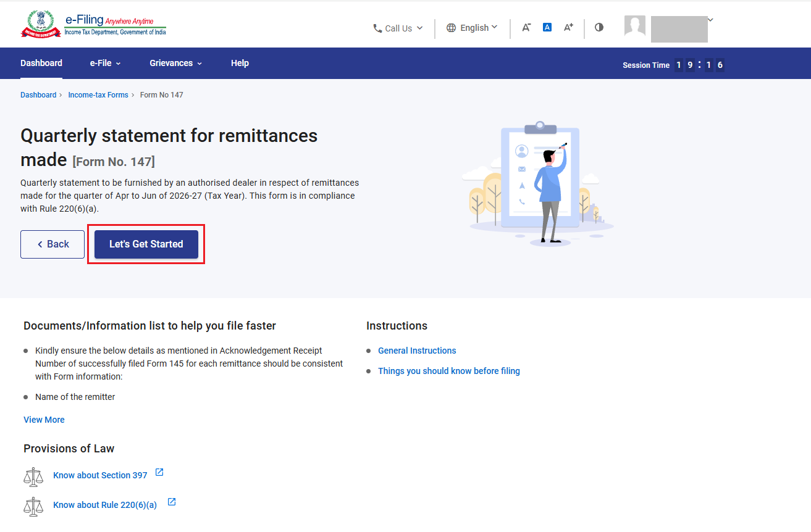Expand the Grievances menu
Screen dimensions: 811x532
[x=175, y=63]
